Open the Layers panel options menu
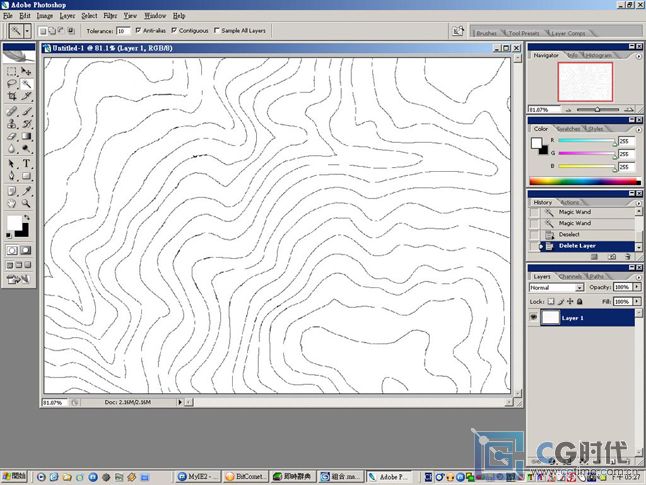This screenshot has height=485, width=646. tap(639, 278)
